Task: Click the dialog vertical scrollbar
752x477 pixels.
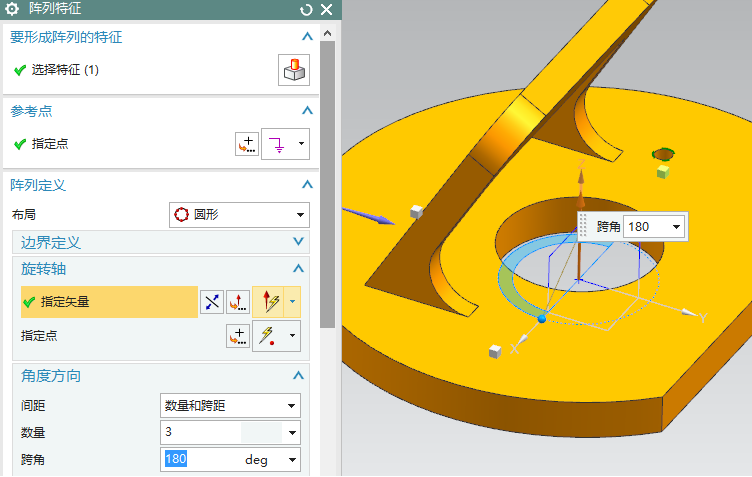Action: click(327, 180)
